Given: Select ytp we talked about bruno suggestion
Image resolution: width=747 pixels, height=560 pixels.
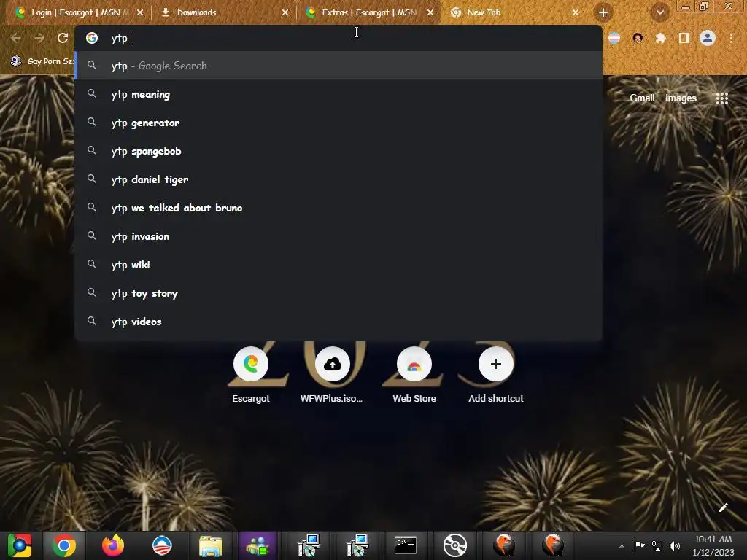Looking at the screenshot, I should tap(338, 208).
